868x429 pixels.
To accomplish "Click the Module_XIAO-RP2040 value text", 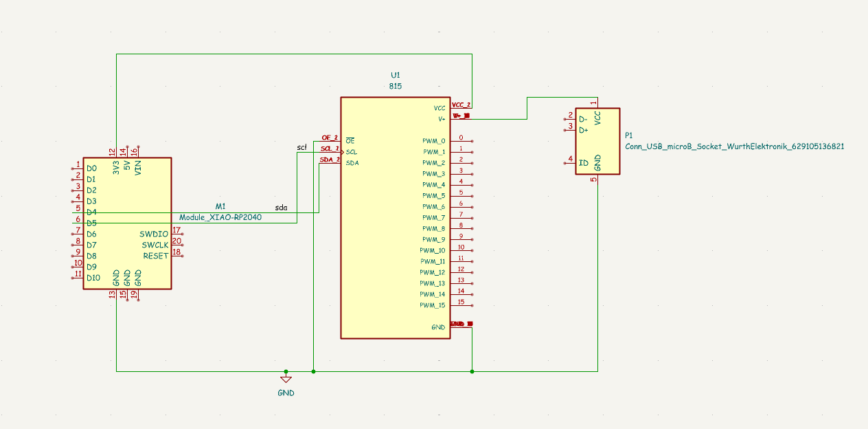I will point(220,216).
